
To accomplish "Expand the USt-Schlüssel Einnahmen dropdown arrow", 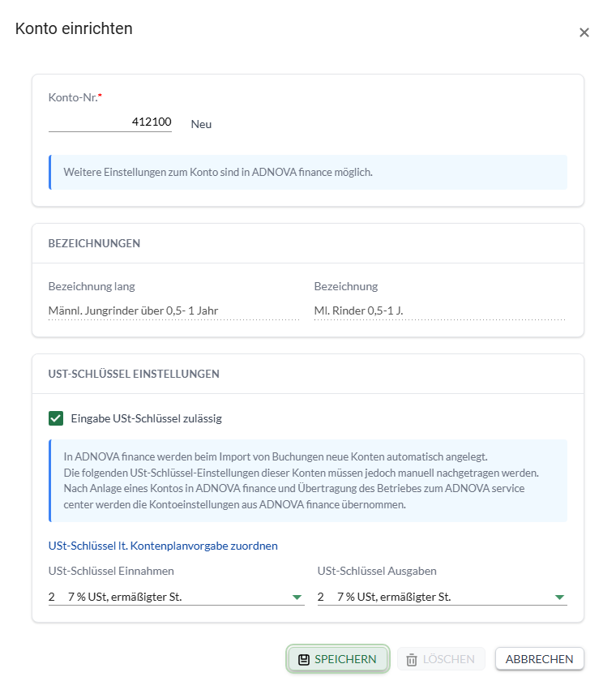I will [296, 597].
